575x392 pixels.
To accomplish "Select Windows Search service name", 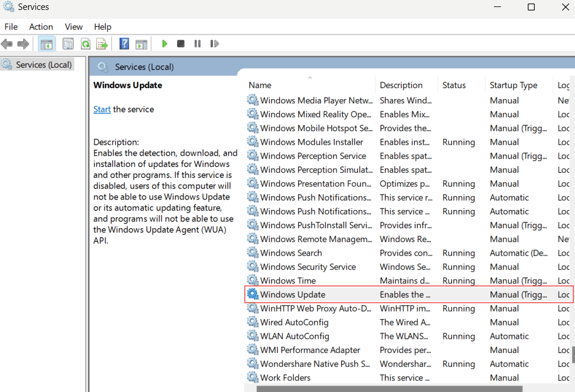I will (291, 253).
